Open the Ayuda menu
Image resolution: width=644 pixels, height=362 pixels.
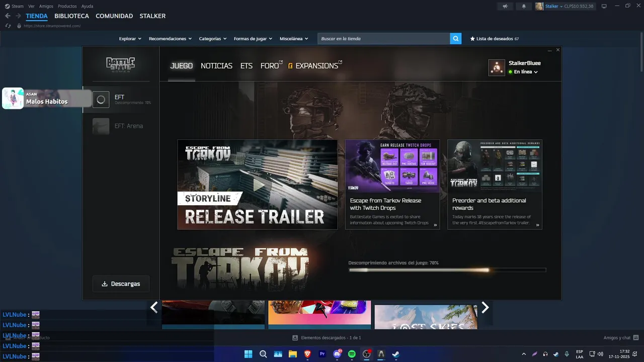[x=87, y=6]
